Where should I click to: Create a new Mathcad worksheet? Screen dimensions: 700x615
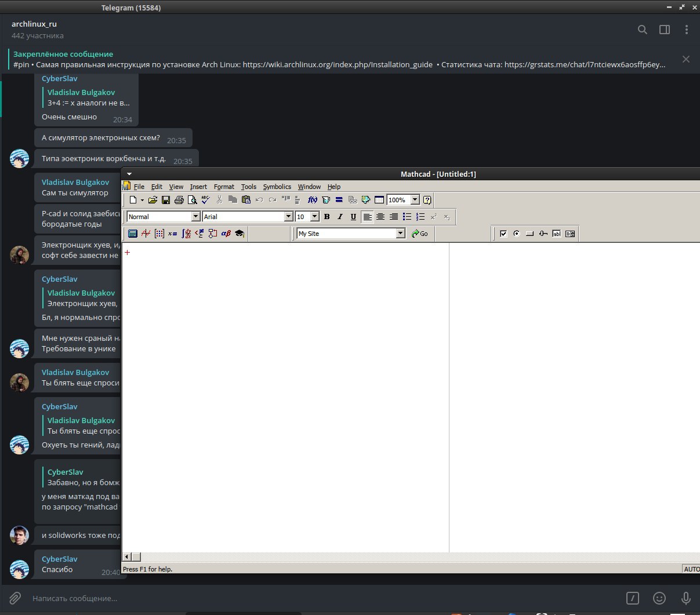[133, 200]
